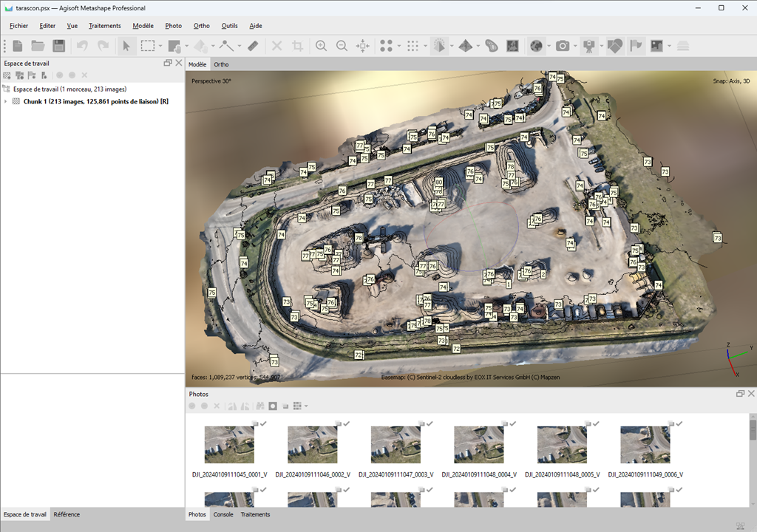The image size is (757, 532).
Task: Click the crop selection tool icon
Action: (298, 46)
